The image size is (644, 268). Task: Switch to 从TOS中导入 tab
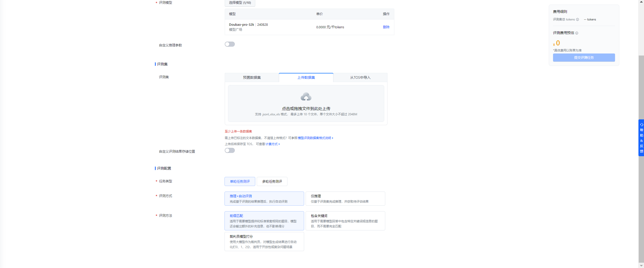(360, 77)
